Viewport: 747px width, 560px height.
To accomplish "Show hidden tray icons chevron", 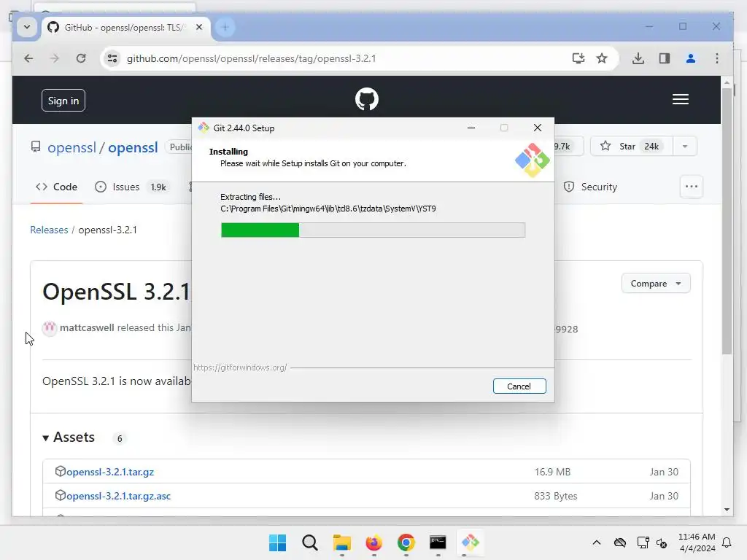I will tap(597, 542).
